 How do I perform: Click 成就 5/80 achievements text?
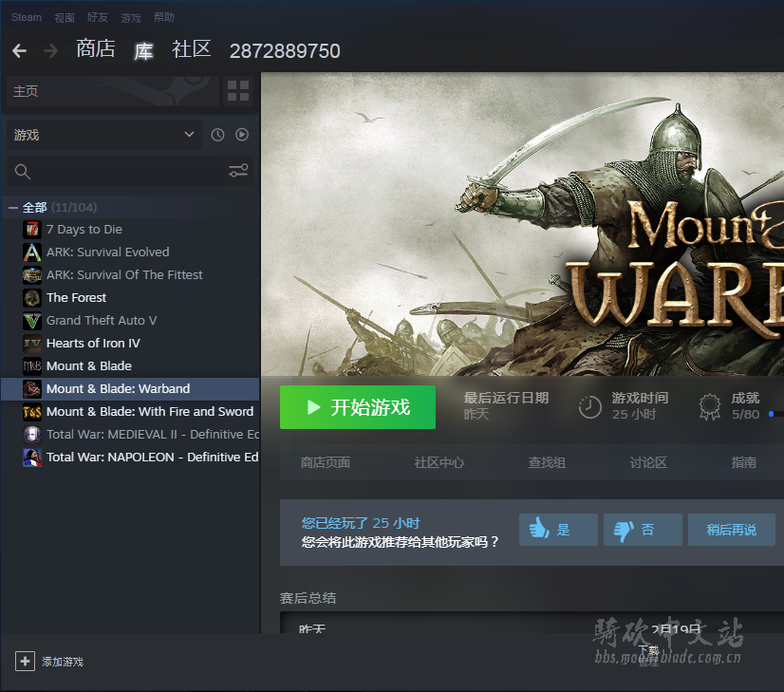[745, 406]
